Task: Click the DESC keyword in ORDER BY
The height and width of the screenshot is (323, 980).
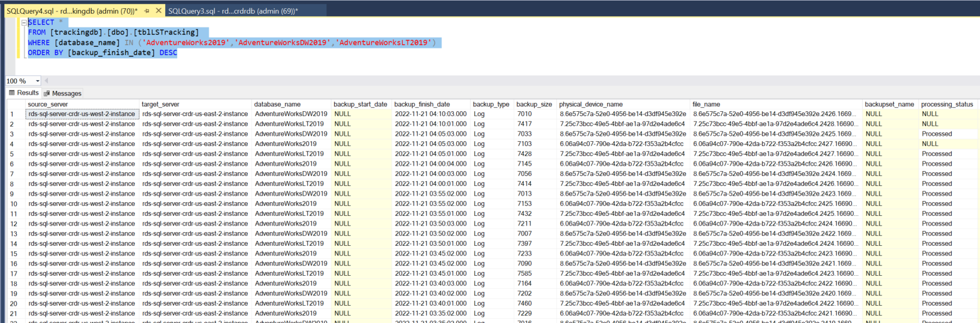Action: (x=168, y=53)
